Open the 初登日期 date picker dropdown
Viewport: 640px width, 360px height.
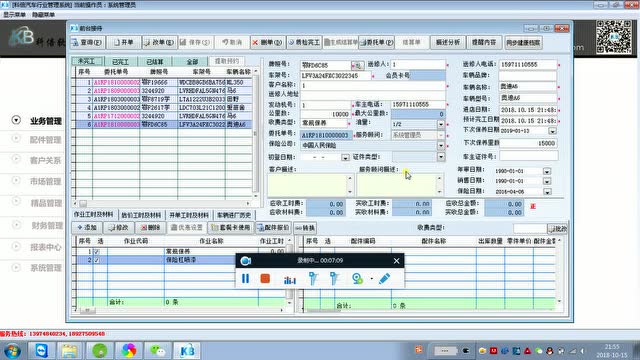345,157
